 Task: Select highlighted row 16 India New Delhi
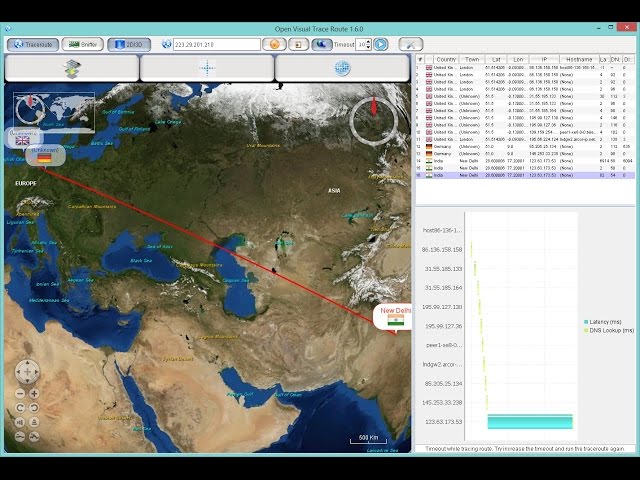coord(525,175)
